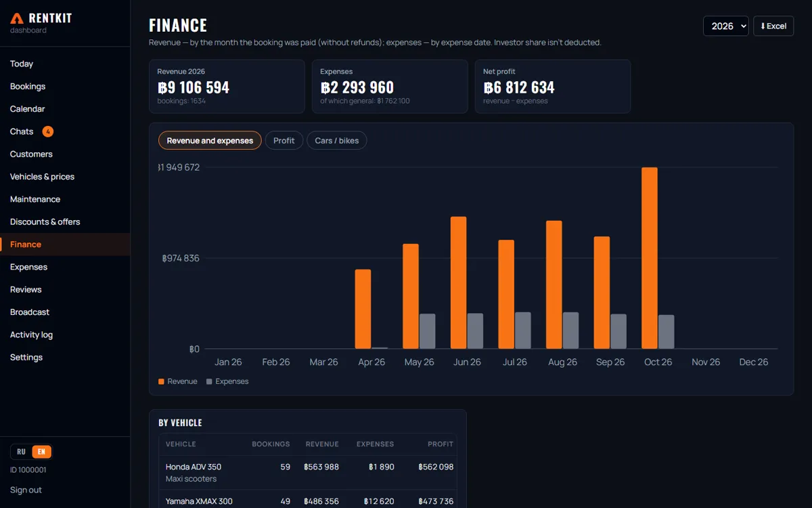Click the Expenses column header in table
Image resolution: width=812 pixels, height=508 pixels.
376,444
